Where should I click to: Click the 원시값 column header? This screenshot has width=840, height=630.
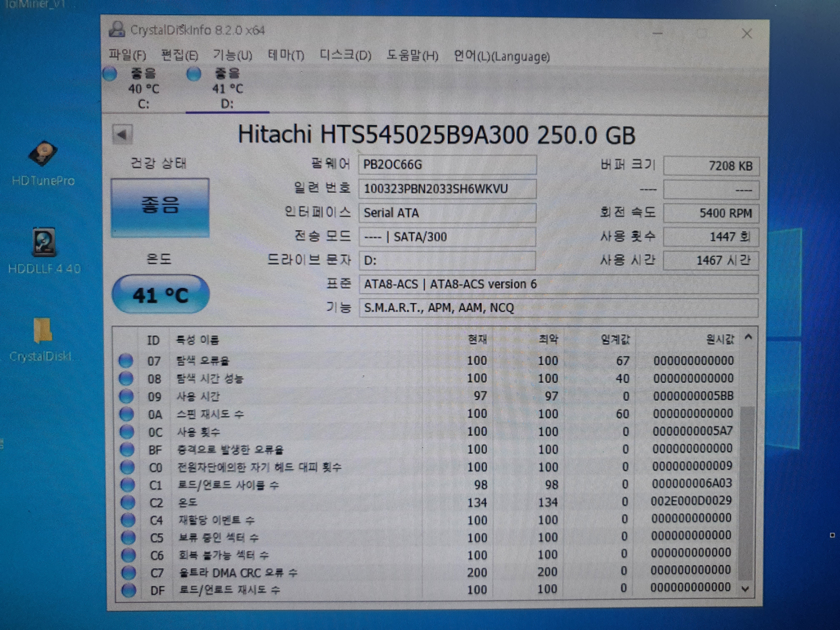(x=720, y=339)
